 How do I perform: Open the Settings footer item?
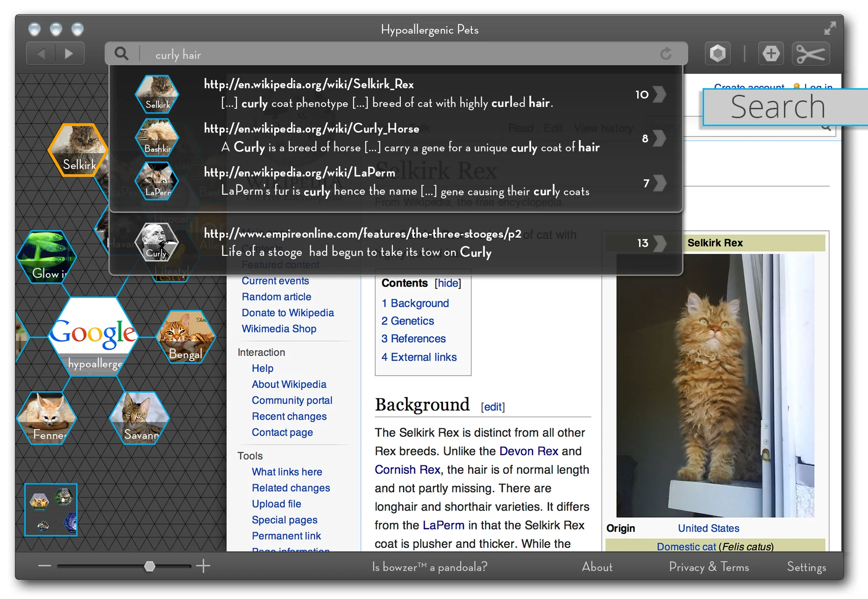tap(806, 567)
